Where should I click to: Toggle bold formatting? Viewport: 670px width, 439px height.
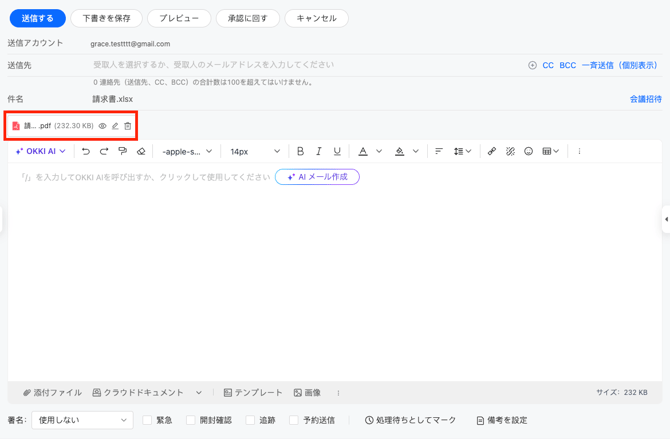[300, 151]
